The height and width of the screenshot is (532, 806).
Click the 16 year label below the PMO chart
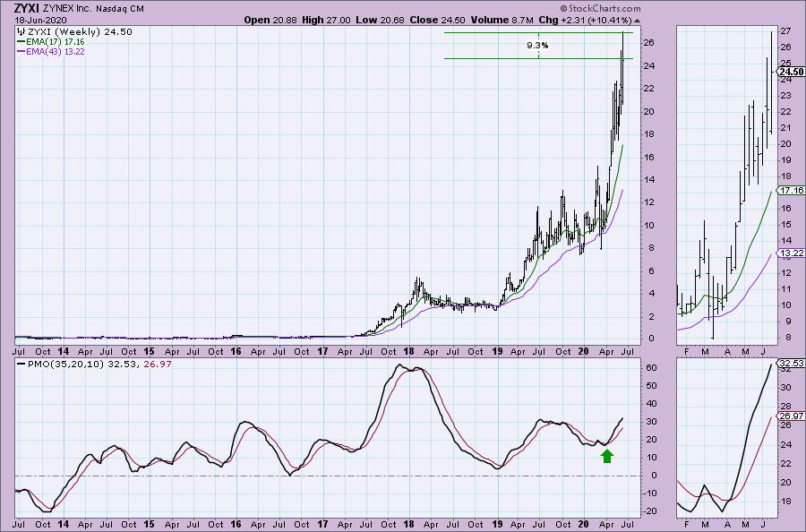tap(236, 524)
